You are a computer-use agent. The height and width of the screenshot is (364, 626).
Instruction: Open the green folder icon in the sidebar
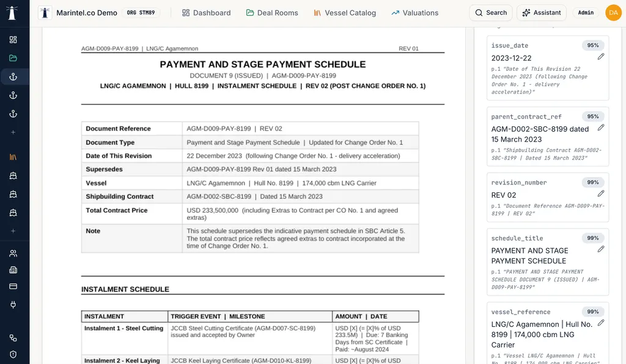point(13,58)
